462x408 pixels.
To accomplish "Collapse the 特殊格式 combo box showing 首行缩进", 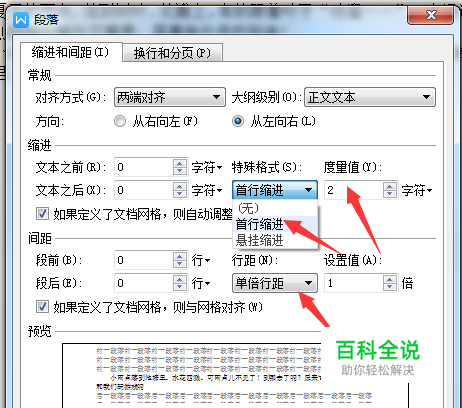I will [x=275, y=190].
